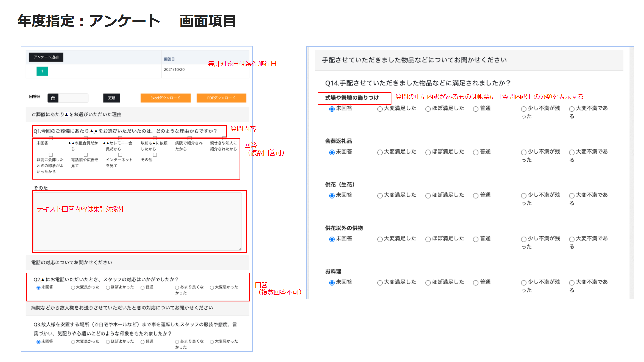The width and height of the screenshot is (644, 362).
Task: Choose 大変不満である for お料理
Action: tap(572, 283)
